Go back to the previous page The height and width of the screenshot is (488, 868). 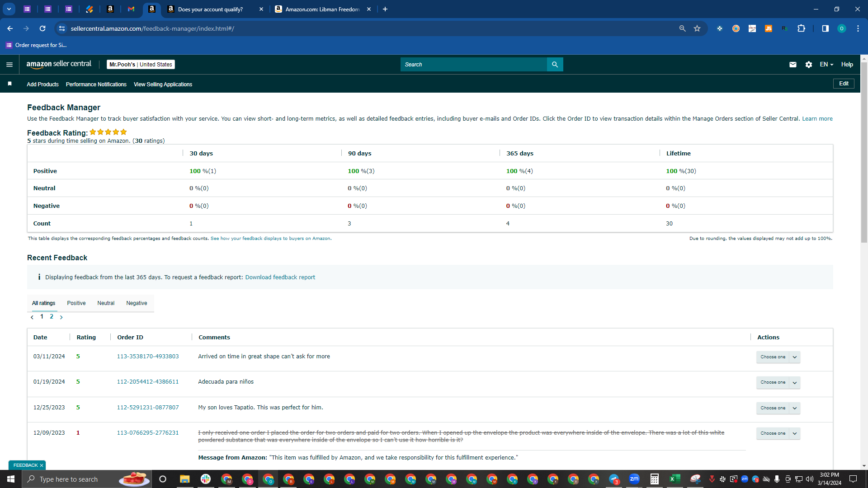[x=10, y=28]
